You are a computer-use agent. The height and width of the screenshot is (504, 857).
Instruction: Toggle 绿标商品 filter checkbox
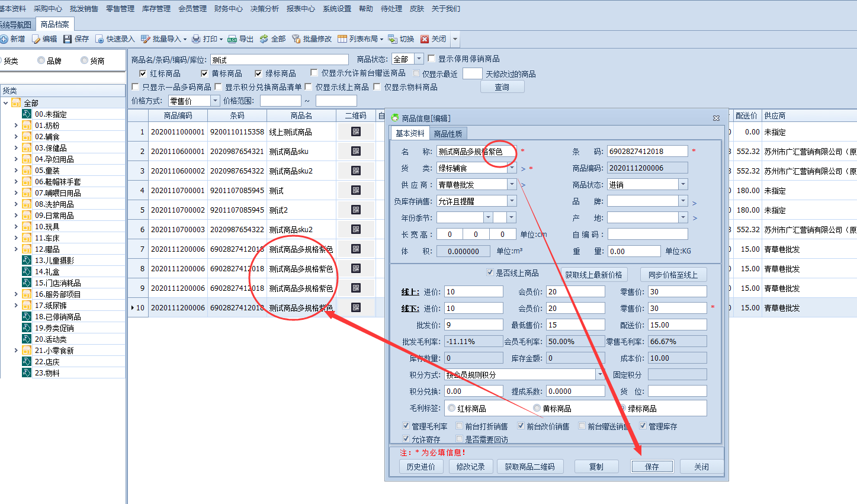258,73
